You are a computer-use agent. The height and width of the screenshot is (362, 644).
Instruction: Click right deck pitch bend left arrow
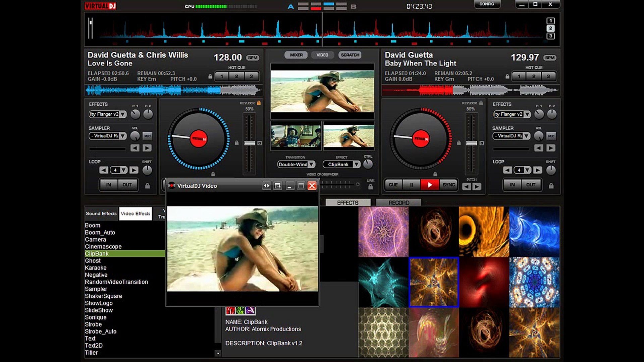click(x=467, y=187)
